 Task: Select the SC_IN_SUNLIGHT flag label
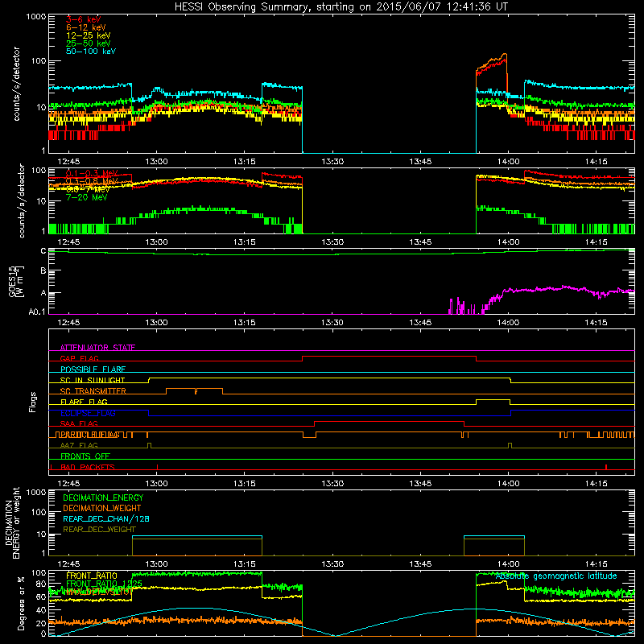tap(93, 380)
